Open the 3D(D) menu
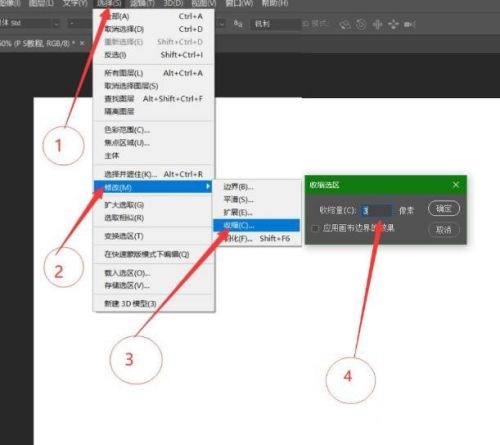This screenshot has width=500, height=445. pyautogui.click(x=173, y=3)
